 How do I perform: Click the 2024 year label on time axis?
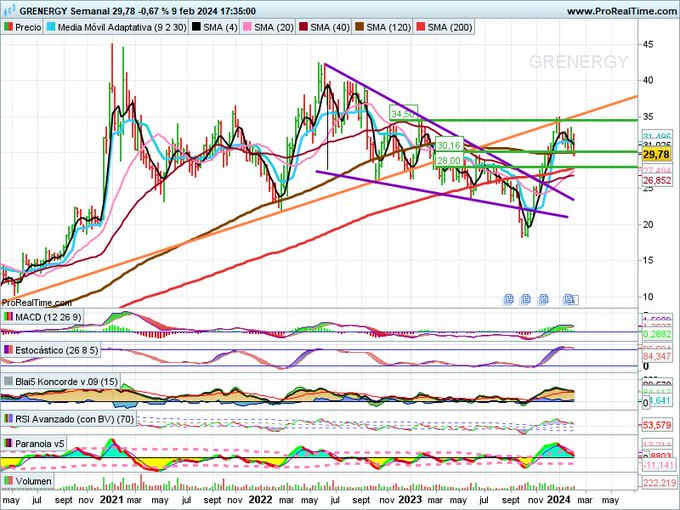pyautogui.click(x=559, y=500)
